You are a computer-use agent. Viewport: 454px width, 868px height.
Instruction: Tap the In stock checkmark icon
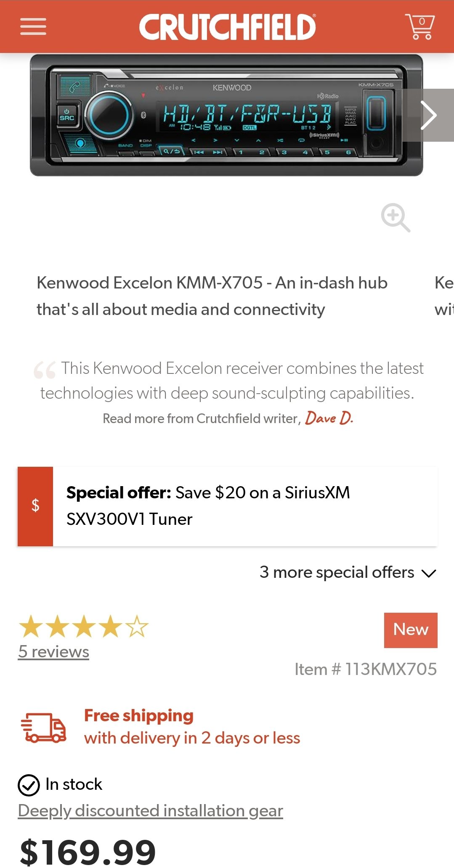coord(29,785)
